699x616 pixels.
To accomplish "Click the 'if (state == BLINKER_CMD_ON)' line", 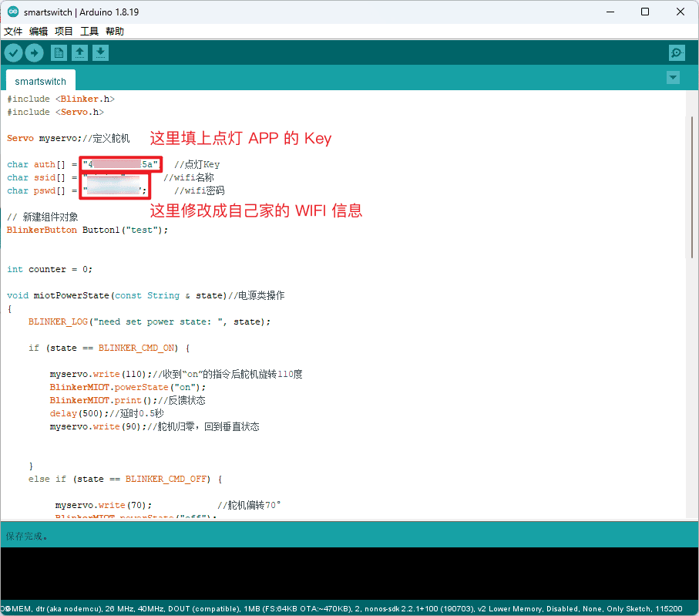I will tap(109, 348).
